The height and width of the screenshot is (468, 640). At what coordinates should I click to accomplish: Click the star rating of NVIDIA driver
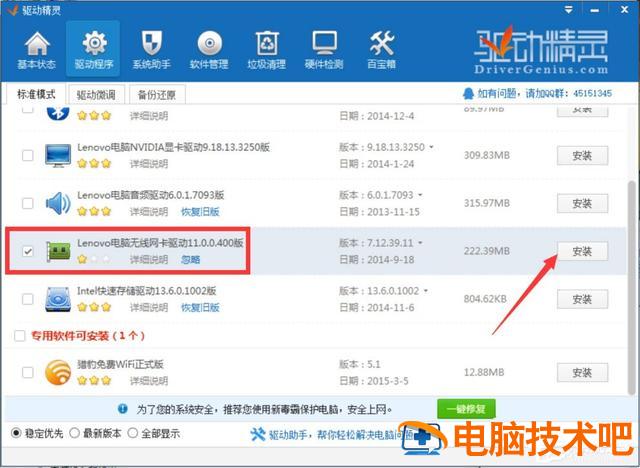[x=94, y=164]
